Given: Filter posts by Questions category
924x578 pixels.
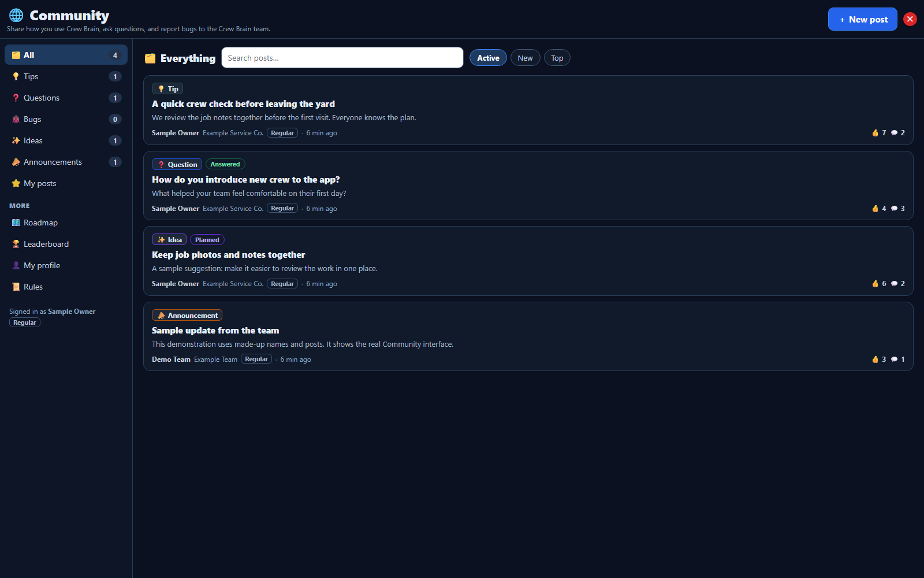Looking at the screenshot, I should pos(66,98).
